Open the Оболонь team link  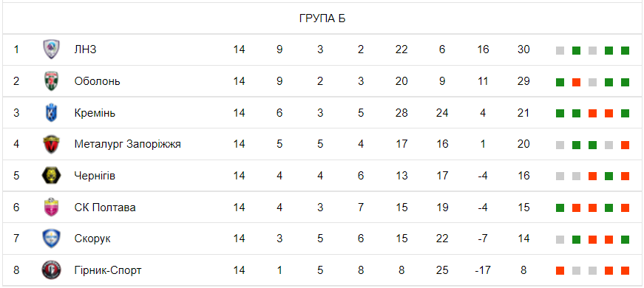point(98,81)
